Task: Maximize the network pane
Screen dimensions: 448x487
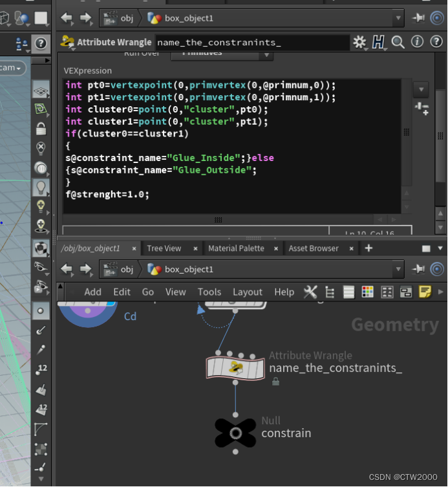Action: (x=426, y=248)
